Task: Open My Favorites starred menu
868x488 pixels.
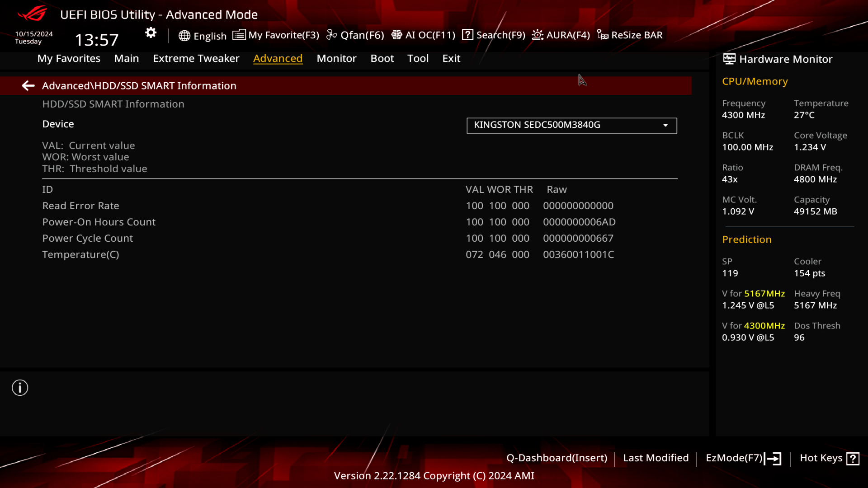Action: pos(69,58)
